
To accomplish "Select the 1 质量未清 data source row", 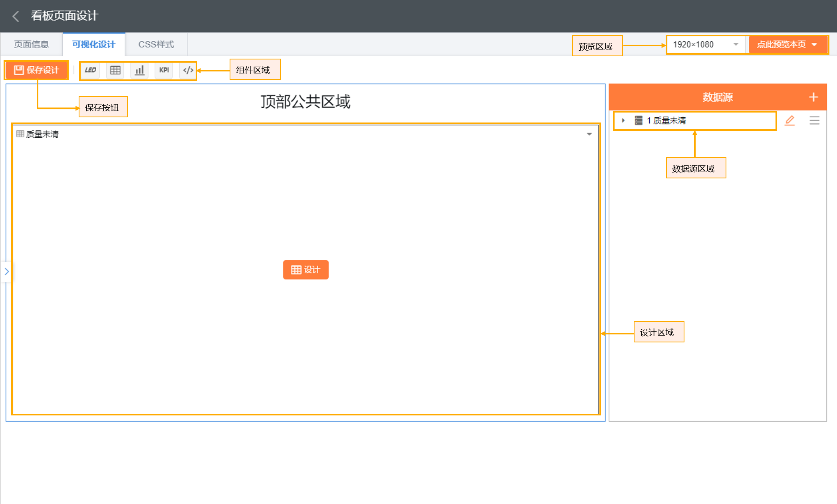I will pyautogui.click(x=695, y=121).
